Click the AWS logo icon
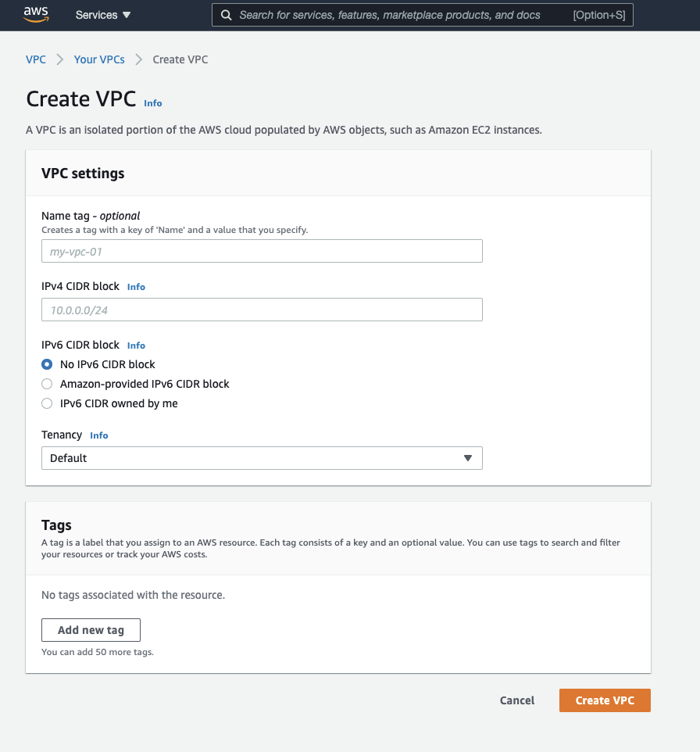 (37, 14)
